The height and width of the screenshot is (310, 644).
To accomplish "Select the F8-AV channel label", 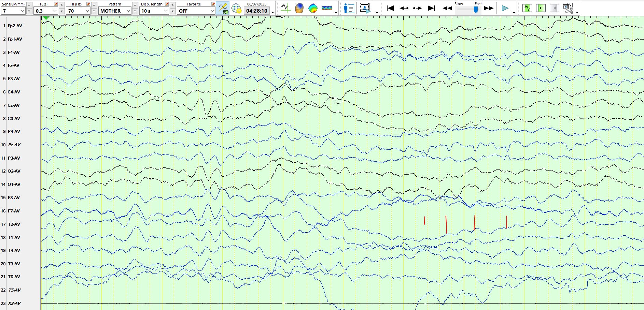I will 14,198.
